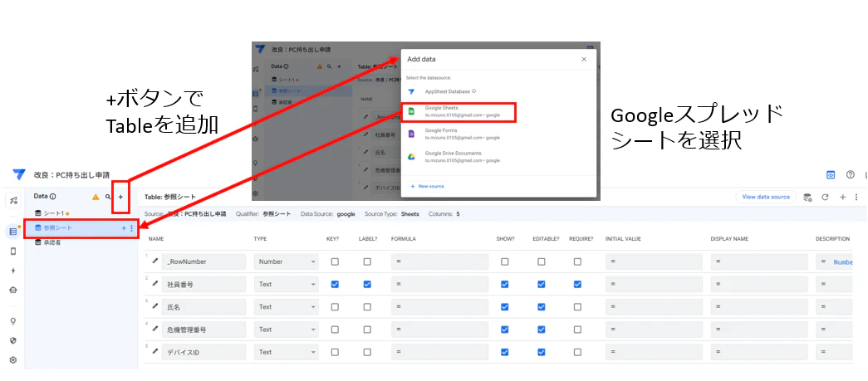Click the plus icon on 参照シート row

(x=124, y=227)
